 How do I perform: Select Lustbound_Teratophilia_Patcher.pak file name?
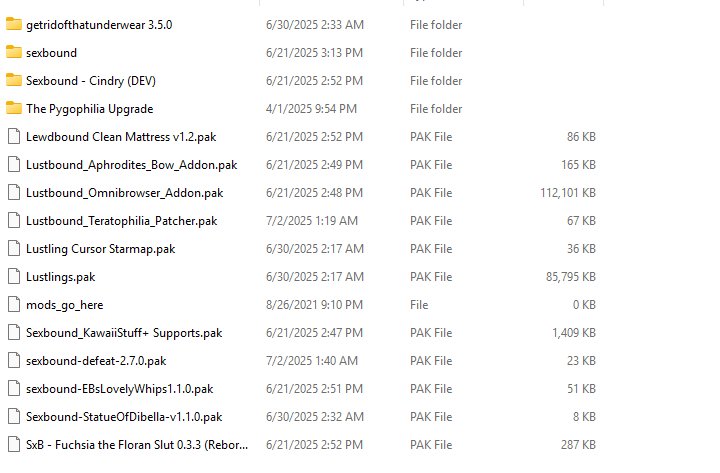point(122,221)
